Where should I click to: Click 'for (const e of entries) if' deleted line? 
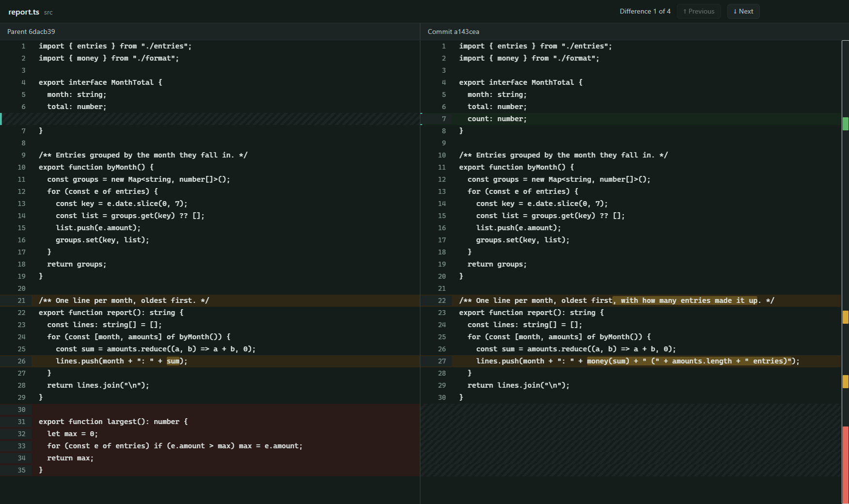pos(174,446)
